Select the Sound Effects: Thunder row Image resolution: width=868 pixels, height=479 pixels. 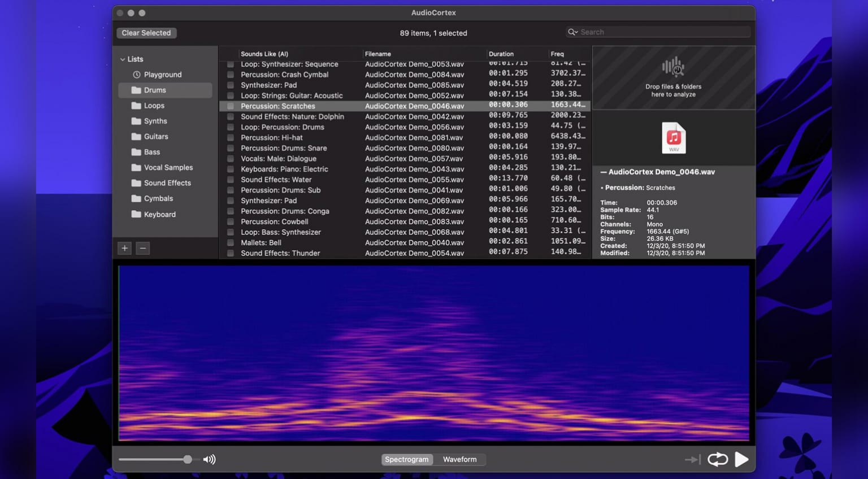pos(405,253)
